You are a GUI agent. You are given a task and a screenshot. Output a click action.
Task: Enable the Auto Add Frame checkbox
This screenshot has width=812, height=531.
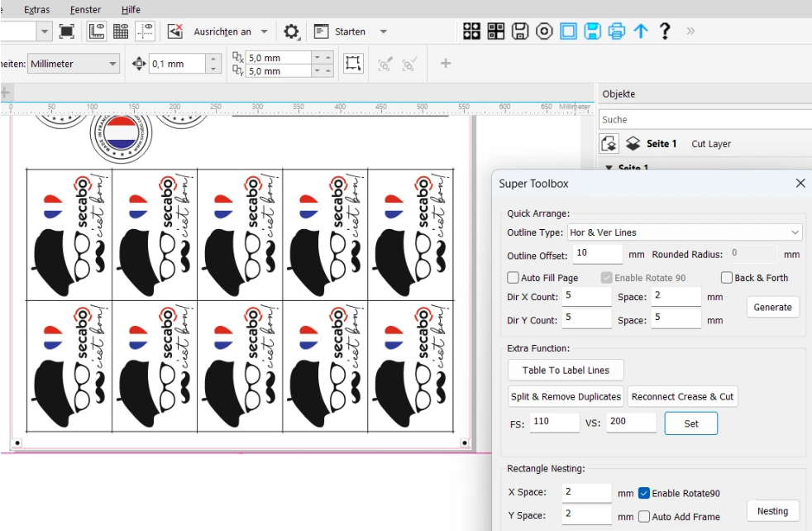pyautogui.click(x=643, y=516)
